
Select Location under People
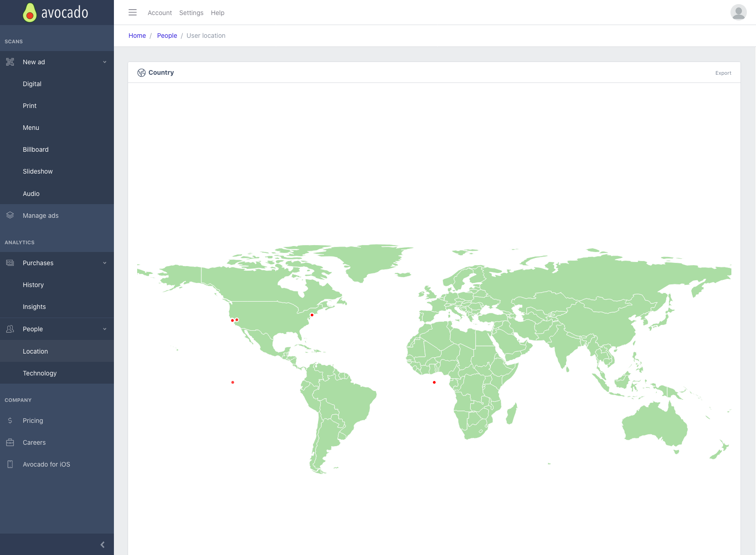click(x=57, y=351)
